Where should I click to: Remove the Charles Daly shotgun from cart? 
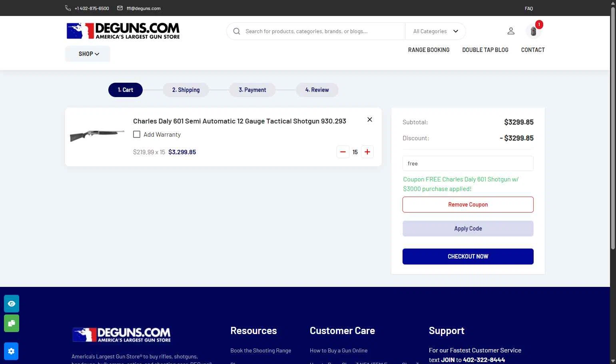click(x=370, y=119)
